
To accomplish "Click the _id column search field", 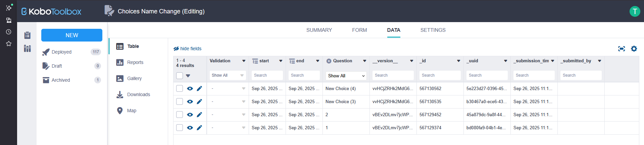I will (x=440, y=75).
